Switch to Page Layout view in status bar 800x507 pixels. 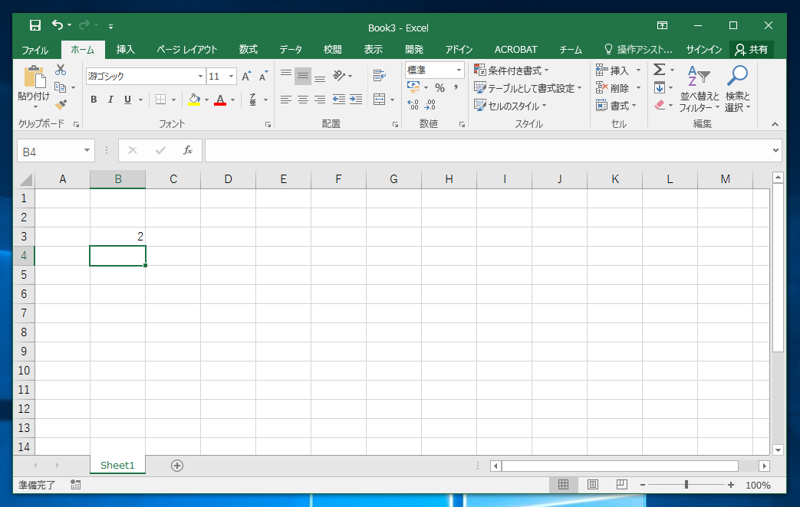593,485
